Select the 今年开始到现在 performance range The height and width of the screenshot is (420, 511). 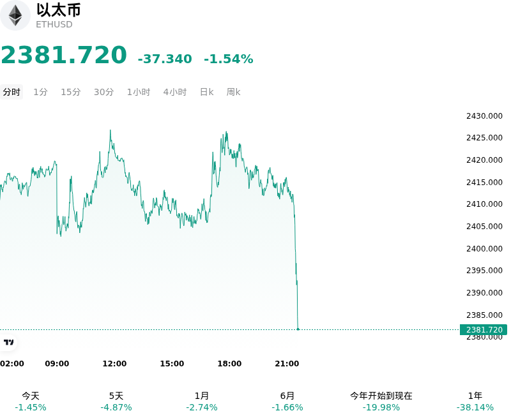[x=381, y=401]
